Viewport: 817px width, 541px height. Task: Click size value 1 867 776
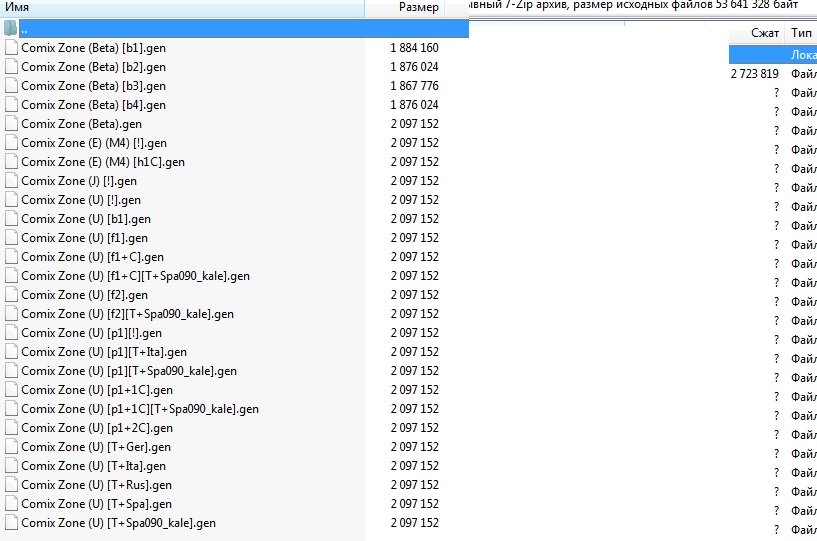click(x=414, y=85)
